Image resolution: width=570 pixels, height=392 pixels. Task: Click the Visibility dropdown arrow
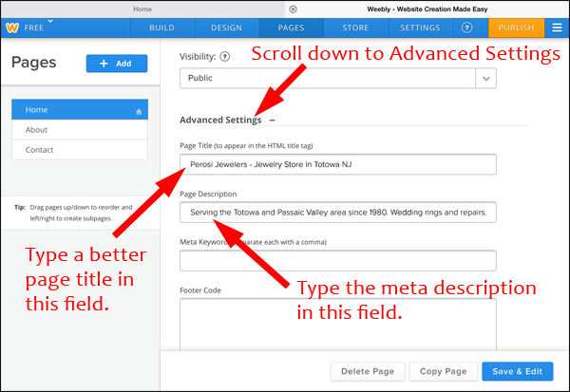point(486,79)
